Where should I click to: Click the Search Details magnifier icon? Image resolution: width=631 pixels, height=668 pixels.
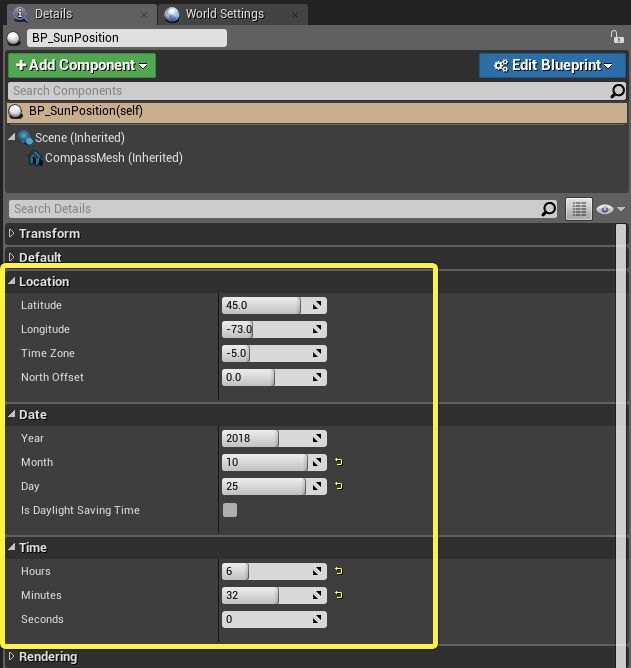click(x=549, y=209)
